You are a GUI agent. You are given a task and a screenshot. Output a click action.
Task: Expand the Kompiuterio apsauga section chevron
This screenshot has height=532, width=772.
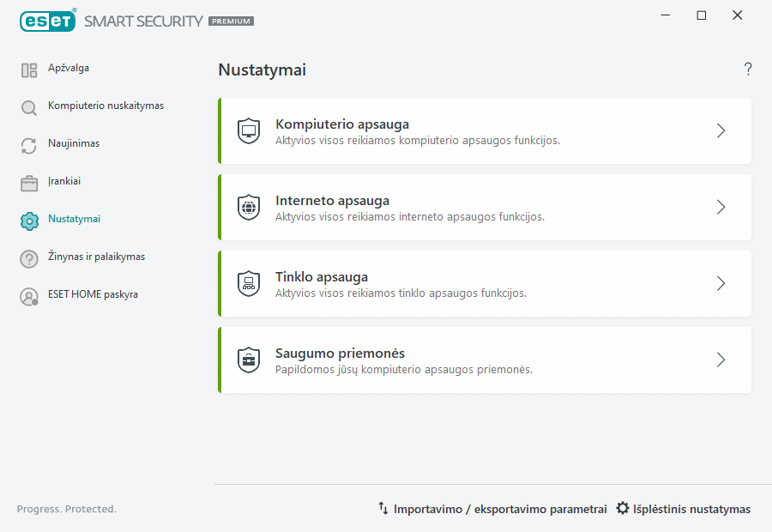(721, 130)
